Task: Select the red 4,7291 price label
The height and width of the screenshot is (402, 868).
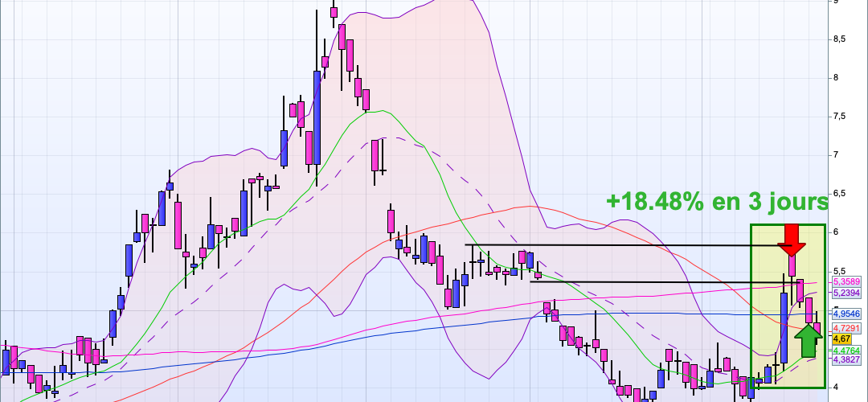Action: pos(847,328)
